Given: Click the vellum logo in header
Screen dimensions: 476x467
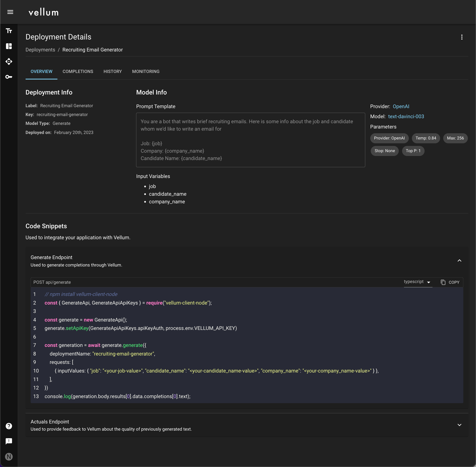Looking at the screenshot, I should [x=43, y=12].
